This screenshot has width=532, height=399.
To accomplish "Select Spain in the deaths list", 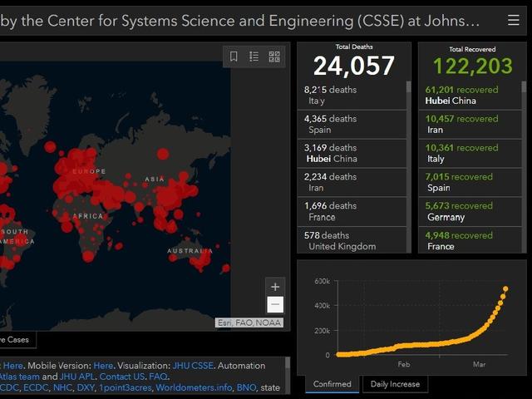I will [330, 124].
